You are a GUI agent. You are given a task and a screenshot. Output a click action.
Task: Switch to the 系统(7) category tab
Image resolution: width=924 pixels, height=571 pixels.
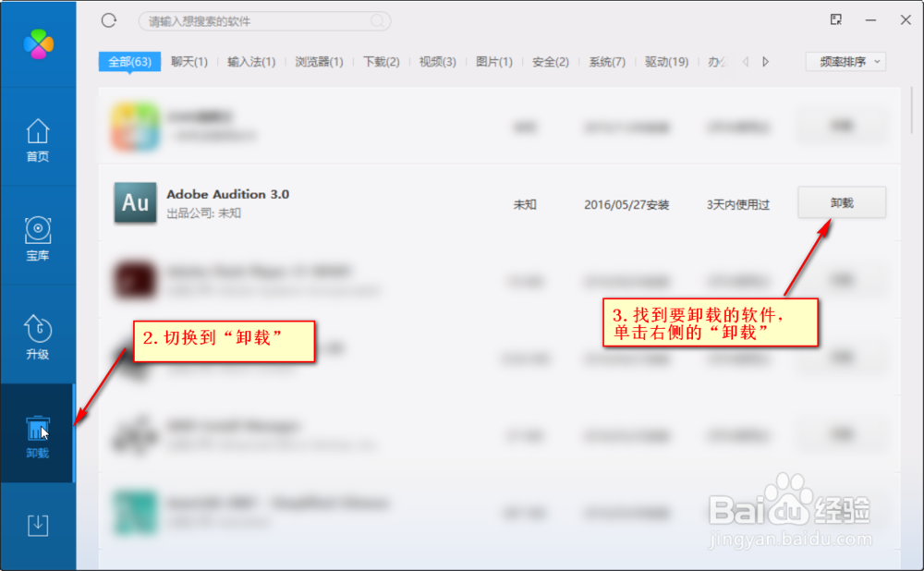coord(606,61)
